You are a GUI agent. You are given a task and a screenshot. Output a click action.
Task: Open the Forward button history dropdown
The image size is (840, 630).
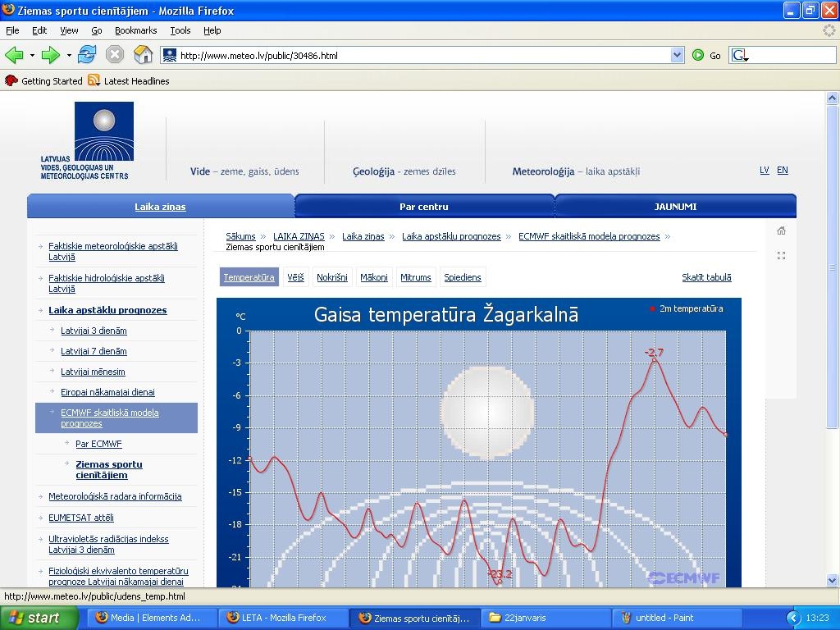click(69, 56)
